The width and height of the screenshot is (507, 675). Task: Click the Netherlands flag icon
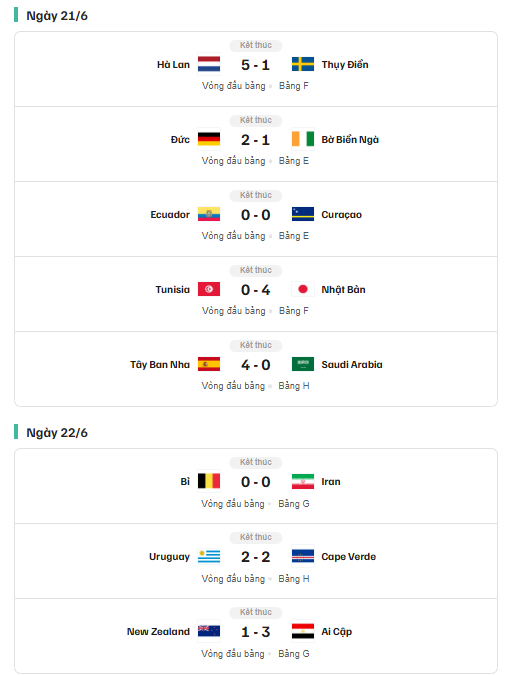coord(209,65)
